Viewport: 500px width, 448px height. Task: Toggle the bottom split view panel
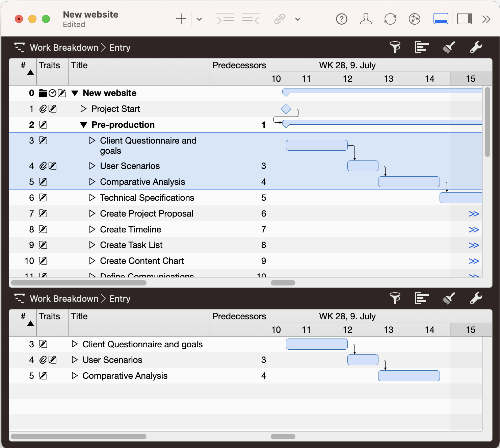tap(441, 19)
